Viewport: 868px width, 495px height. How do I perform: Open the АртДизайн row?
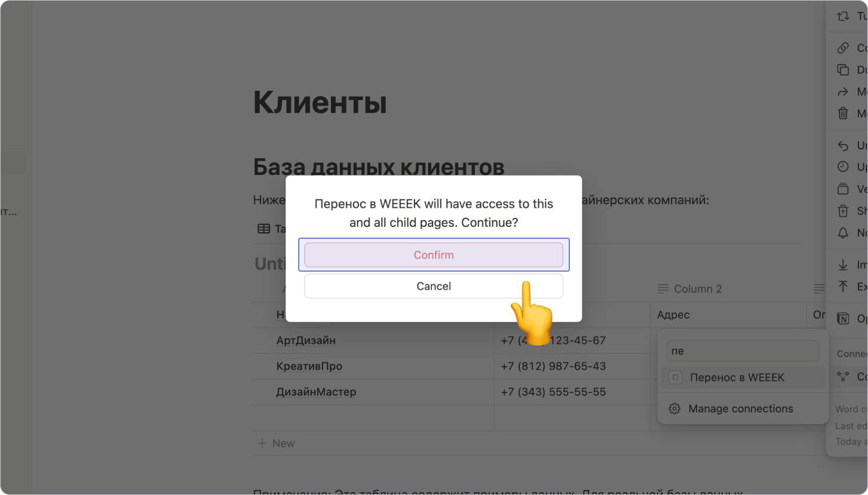tap(306, 340)
